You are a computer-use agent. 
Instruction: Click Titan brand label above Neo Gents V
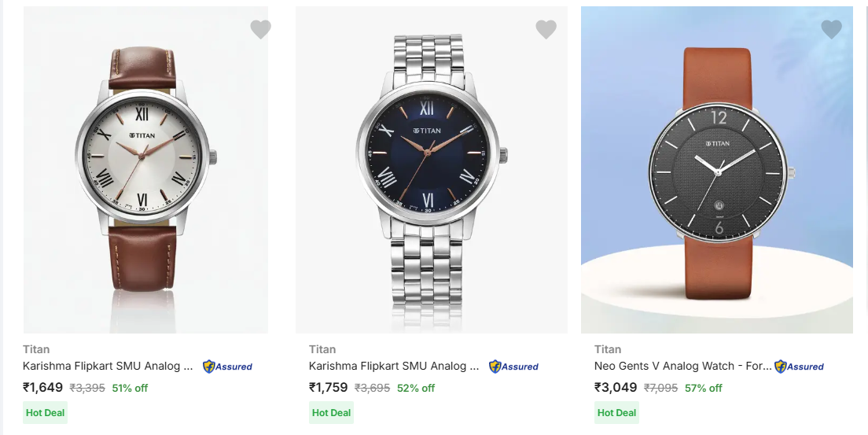[608, 349]
